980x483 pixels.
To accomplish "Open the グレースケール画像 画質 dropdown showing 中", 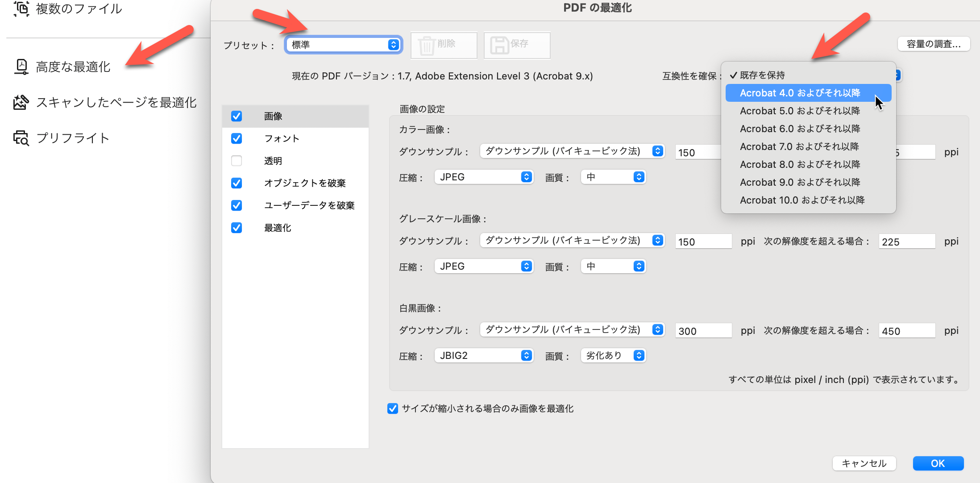I will coord(613,266).
